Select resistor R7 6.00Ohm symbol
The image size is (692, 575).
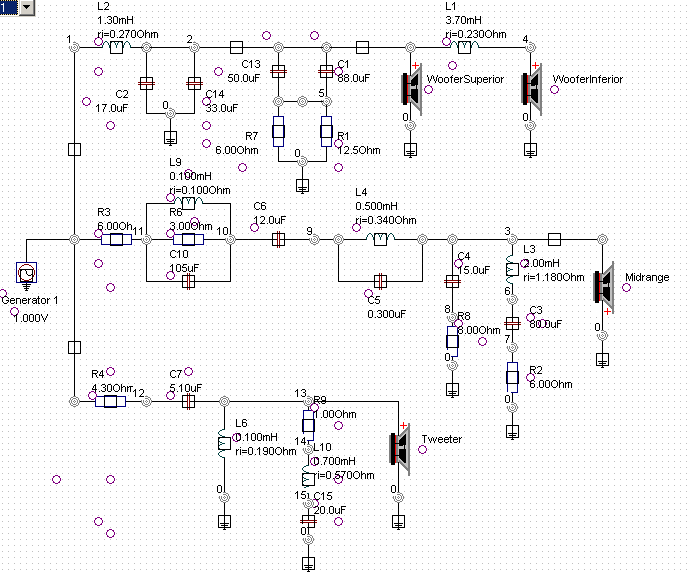pos(278,131)
